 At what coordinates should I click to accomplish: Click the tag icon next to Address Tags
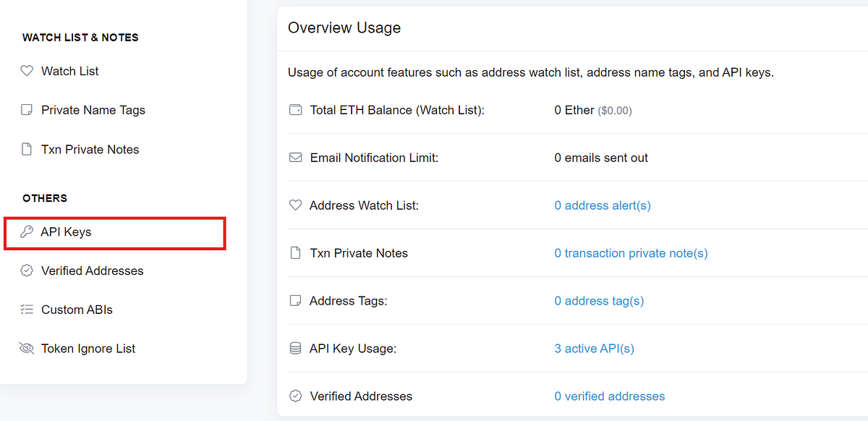click(295, 301)
